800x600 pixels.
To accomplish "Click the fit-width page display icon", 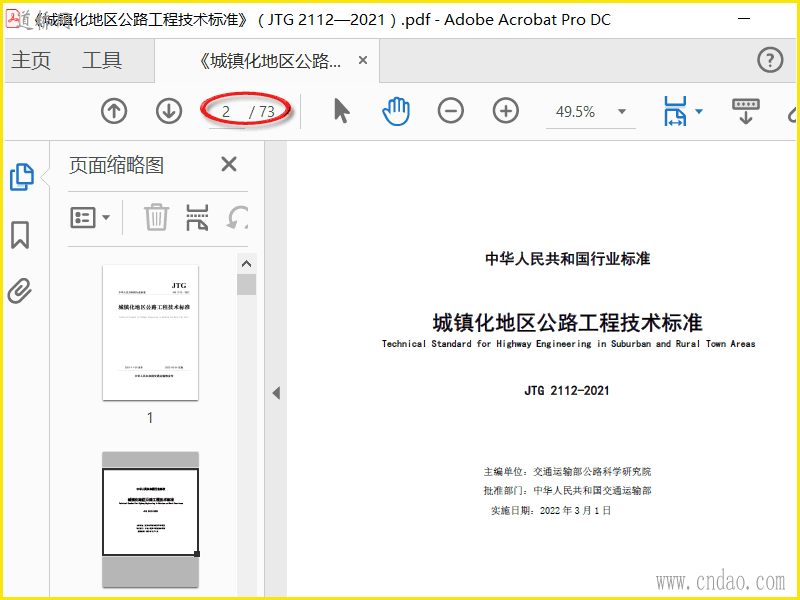I will pyautogui.click(x=675, y=111).
